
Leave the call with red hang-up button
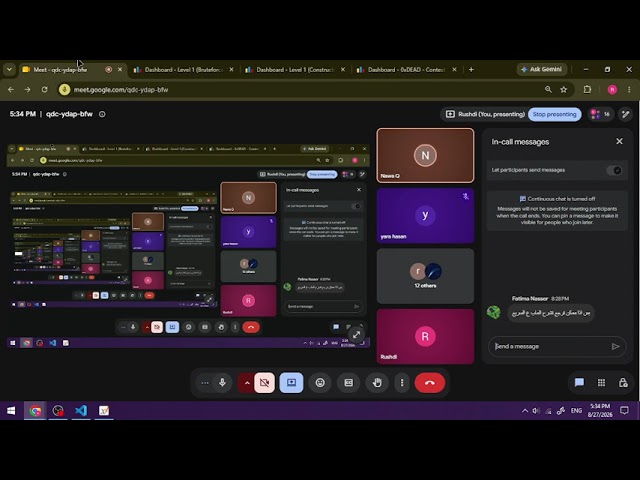click(430, 382)
